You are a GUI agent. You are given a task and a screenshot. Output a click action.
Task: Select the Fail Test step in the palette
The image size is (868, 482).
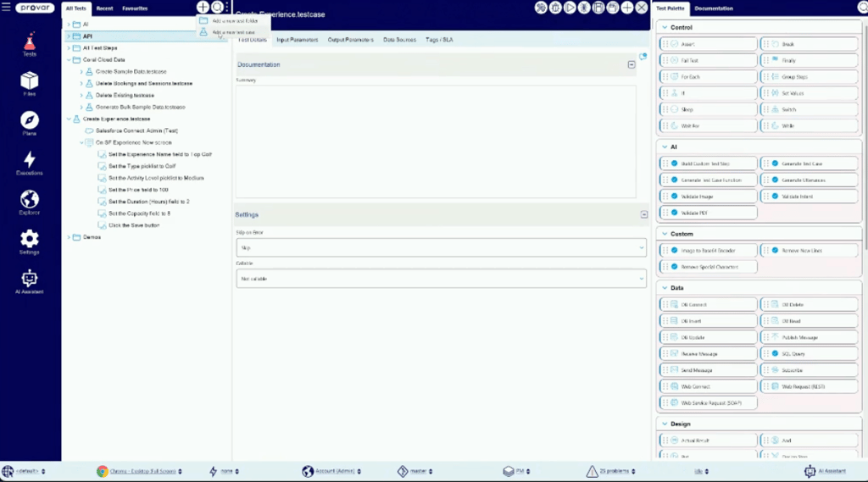point(708,60)
